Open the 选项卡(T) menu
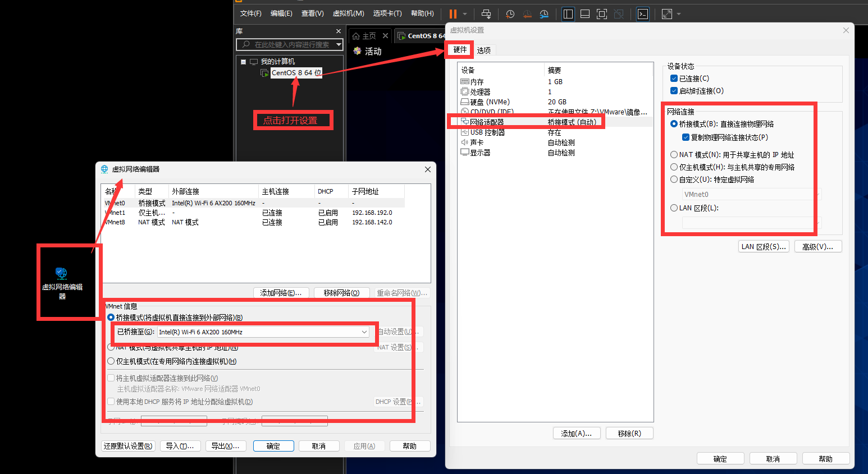 point(387,13)
